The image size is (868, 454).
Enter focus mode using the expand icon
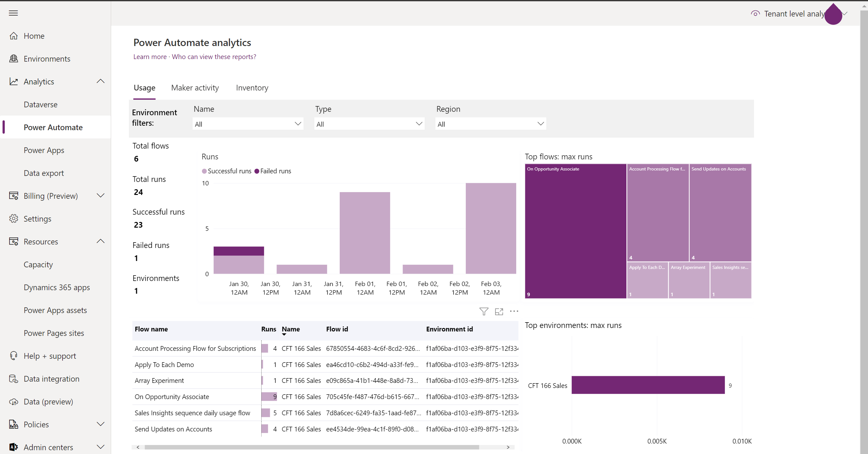pos(499,311)
